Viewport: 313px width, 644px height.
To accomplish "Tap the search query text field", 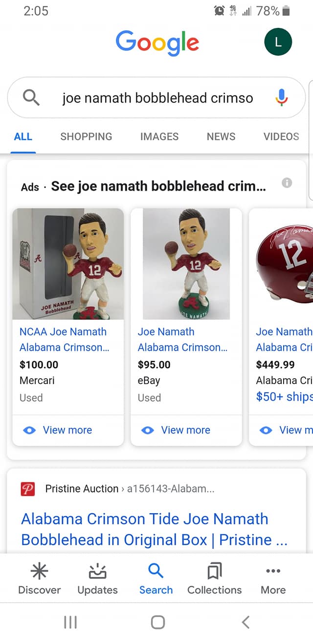I will 157,98.
